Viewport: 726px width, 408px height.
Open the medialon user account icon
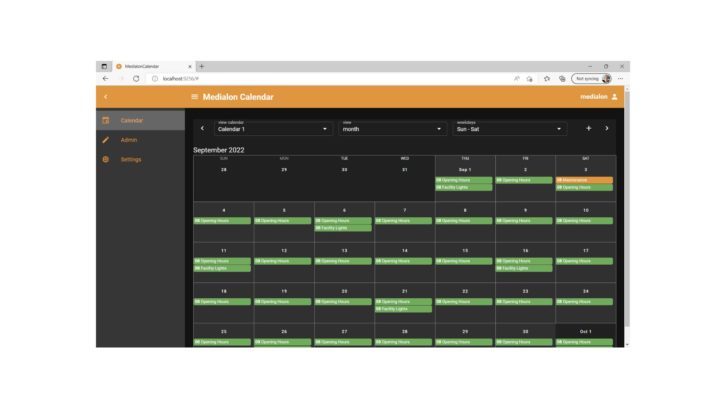(614, 97)
